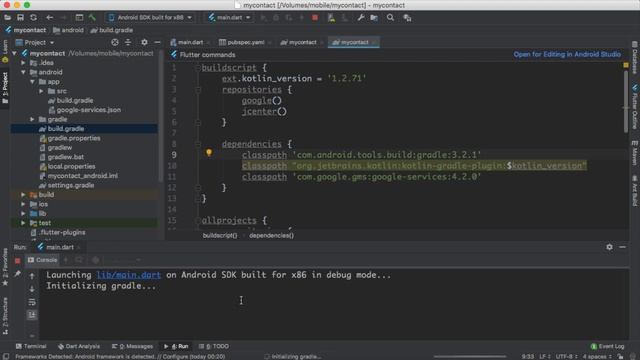Click the scroll-from-source target icon
The image size is (640, 360).
pyautogui.click(x=115, y=42)
